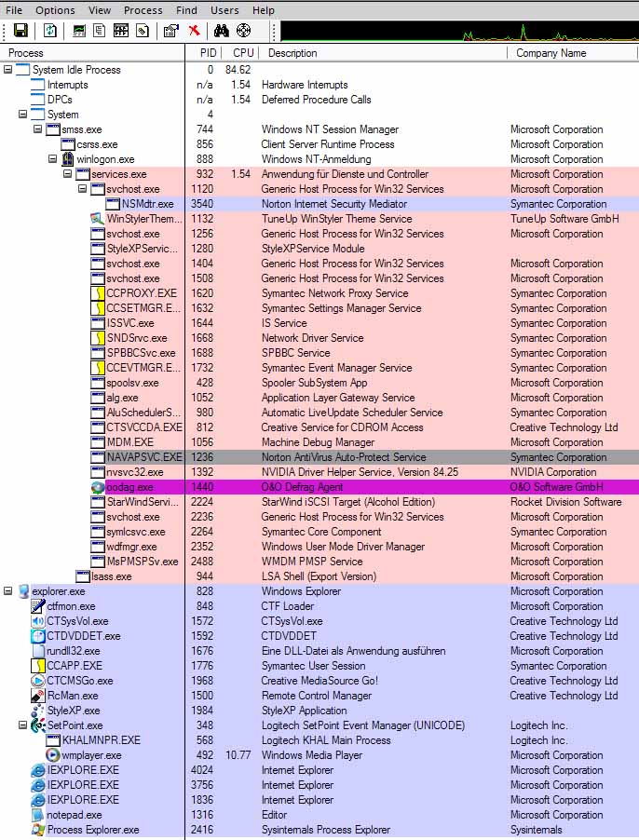Click the CTCMSGo.exe media icon
This screenshot has width=639, height=840.
click(x=38, y=681)
